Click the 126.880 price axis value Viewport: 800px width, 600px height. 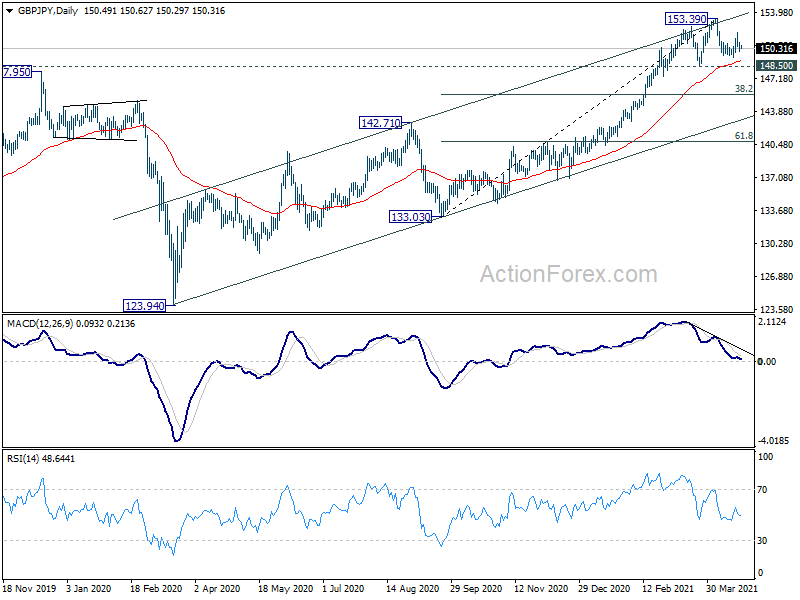coord(777,277)
